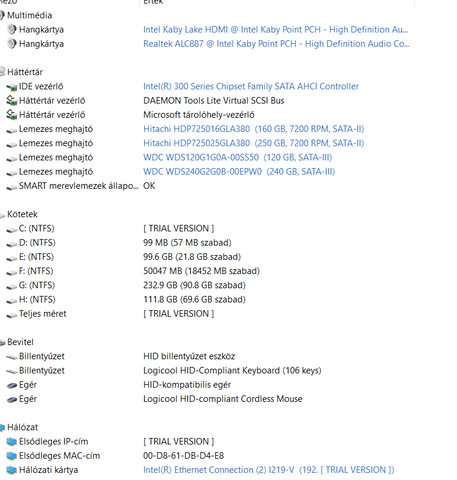This screenshot has height=480, width=457.
Task: Select the 99.6 GB (21.8 GB szabad) value
Action: click(192, 257)
